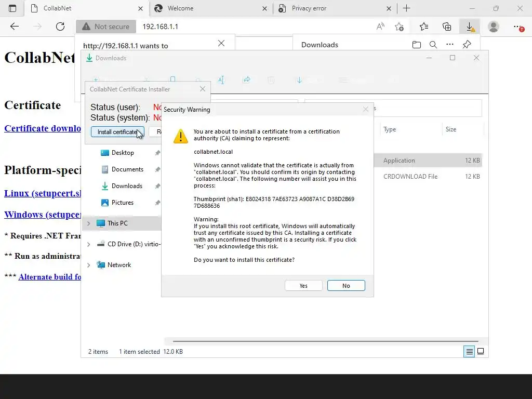Close the Welcome tab
532x399 pixels.
(264, 8)
